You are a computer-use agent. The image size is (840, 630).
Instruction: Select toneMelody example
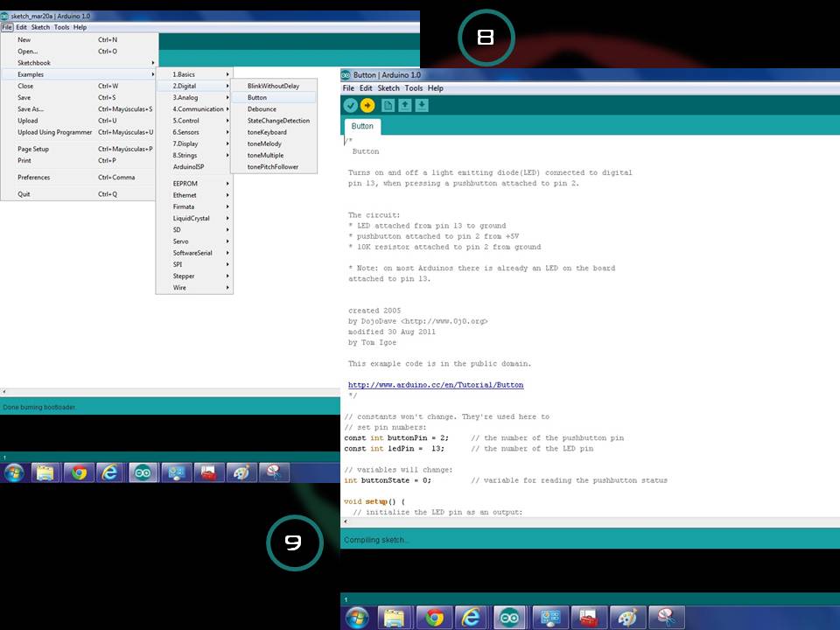tap(274, 143)
